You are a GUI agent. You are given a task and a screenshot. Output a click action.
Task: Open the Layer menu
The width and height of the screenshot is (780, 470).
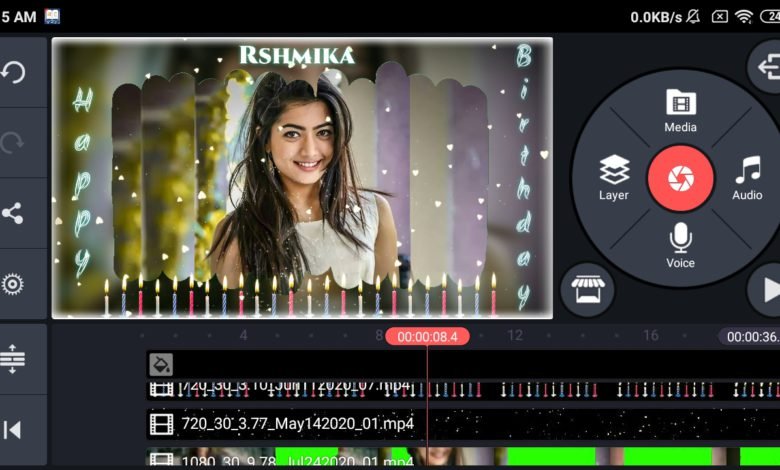614,178
